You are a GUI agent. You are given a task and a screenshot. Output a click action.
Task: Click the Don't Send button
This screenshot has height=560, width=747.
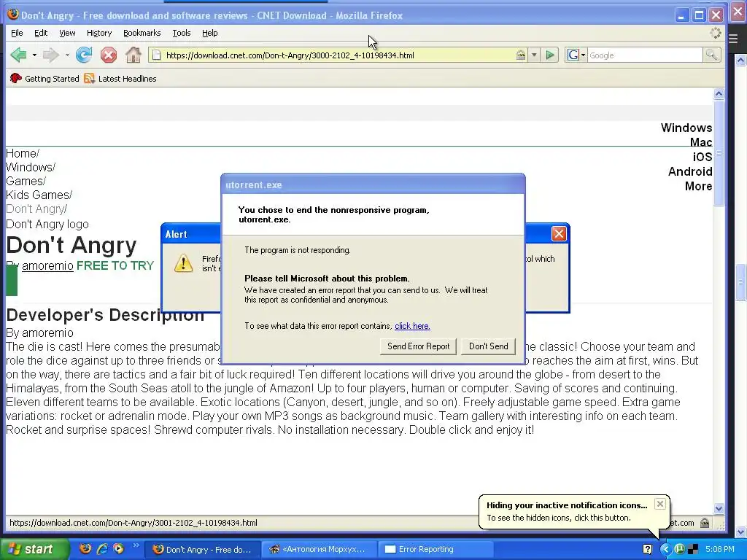488,346
